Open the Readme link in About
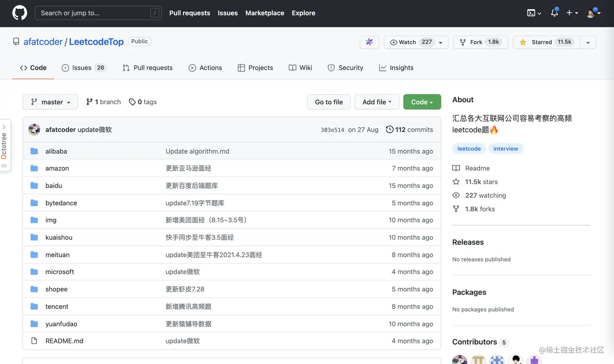 pos(471,168)
